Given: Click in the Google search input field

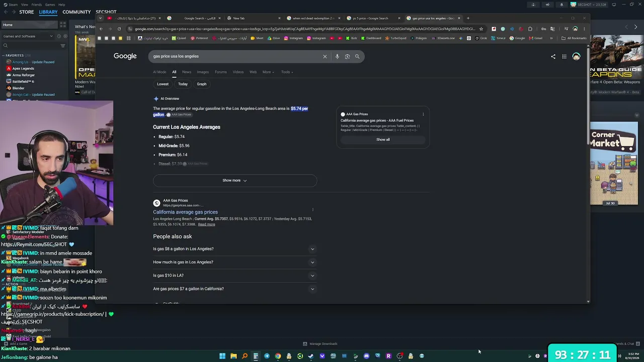Looking at the screenshot, I should (x=235, y=56).
